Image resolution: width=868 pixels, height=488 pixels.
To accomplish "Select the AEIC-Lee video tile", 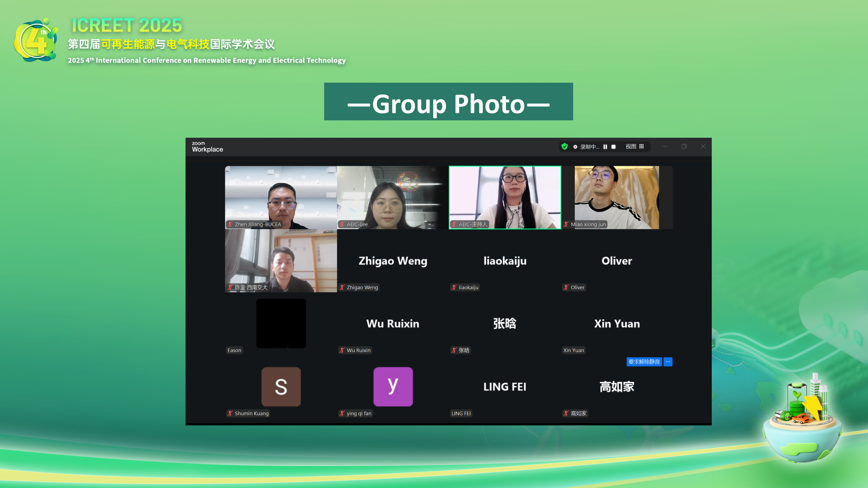I will pos(392,197).
